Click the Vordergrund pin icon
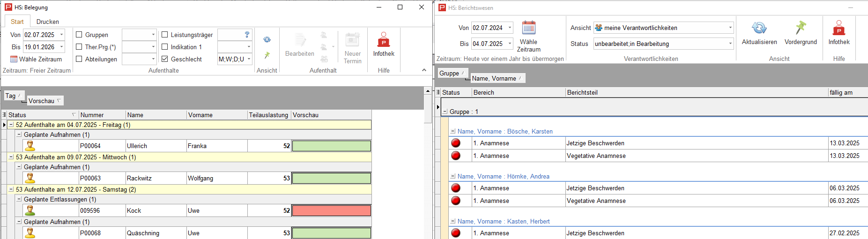 [801, 28]
